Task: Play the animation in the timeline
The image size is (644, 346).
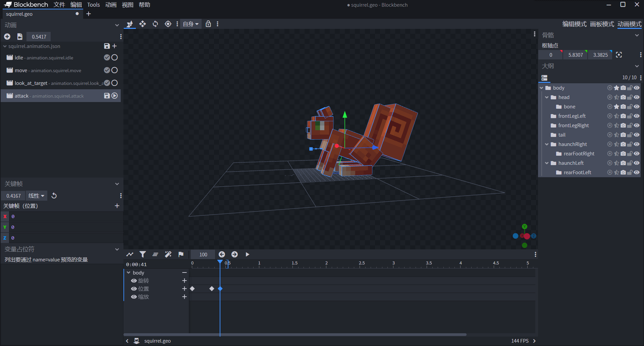Action: pos(247,254)
